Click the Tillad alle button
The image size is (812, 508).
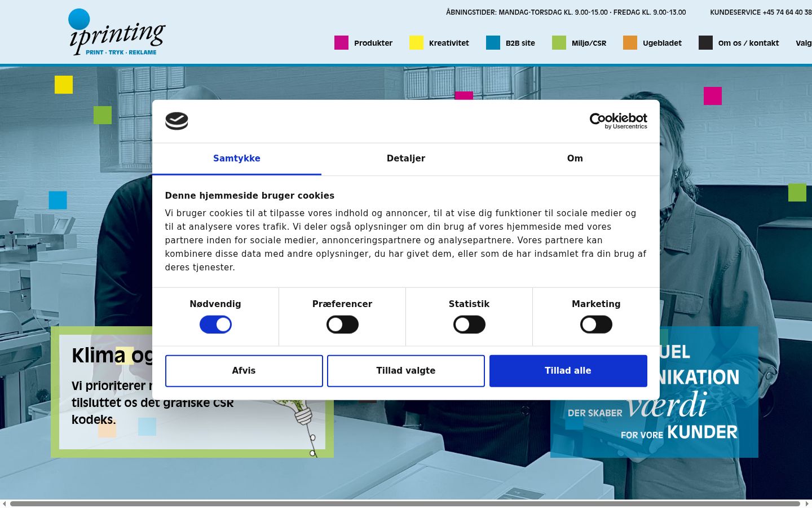tap(568, 371)
